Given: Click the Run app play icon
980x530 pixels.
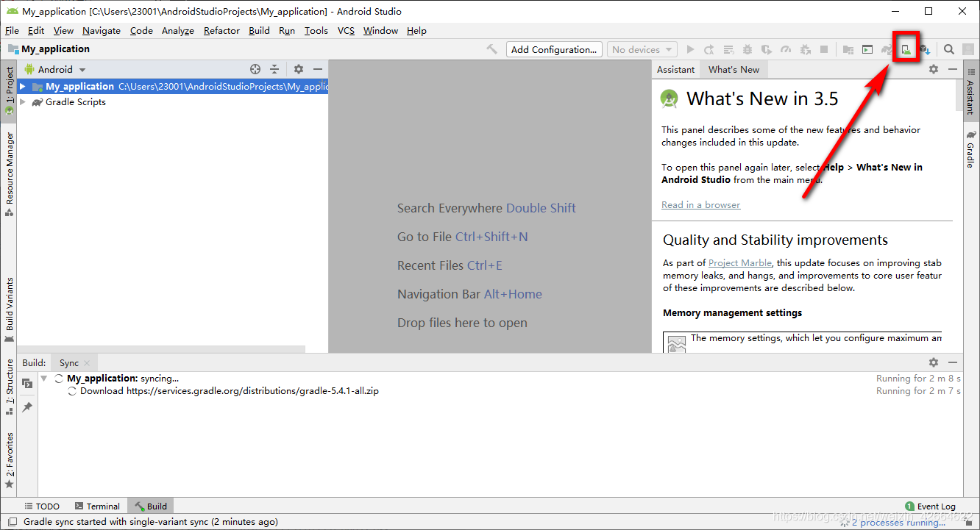Looking at the screenshot, I should pos(690,49).
